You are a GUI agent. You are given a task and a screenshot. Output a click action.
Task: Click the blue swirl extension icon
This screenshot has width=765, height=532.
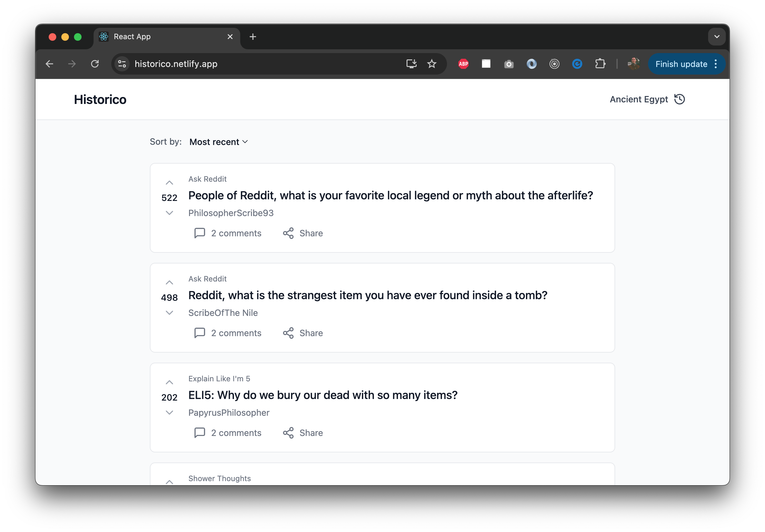coord(531,64)
